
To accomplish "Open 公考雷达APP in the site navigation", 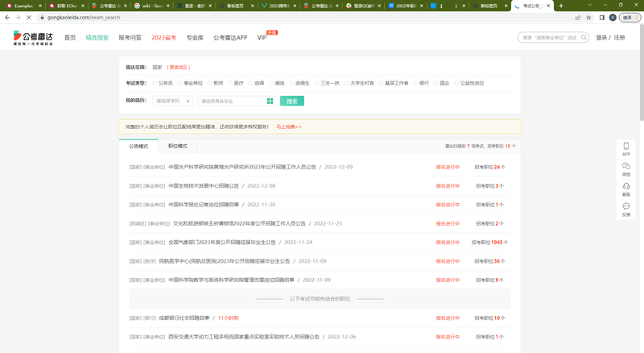I will [230, 37].
